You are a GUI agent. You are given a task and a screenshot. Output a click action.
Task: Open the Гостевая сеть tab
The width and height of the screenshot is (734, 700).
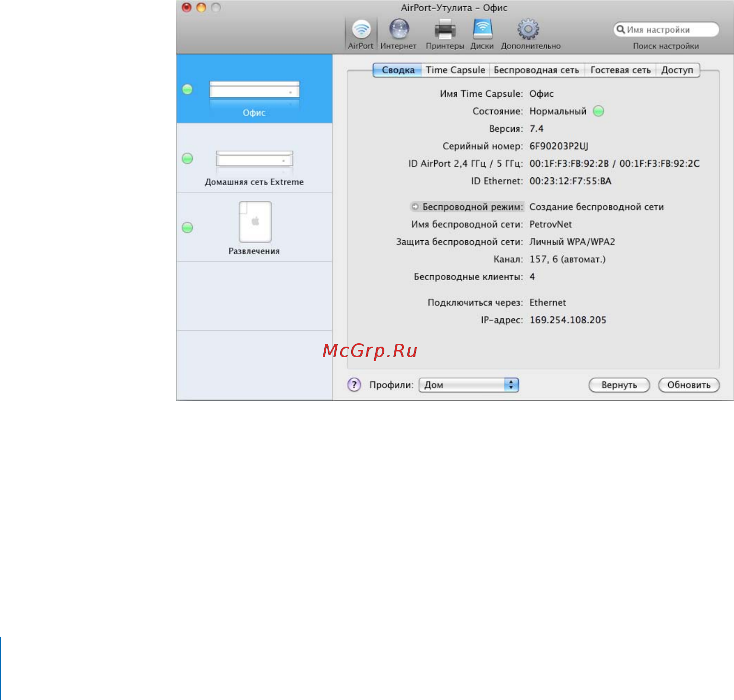[620, 70]
